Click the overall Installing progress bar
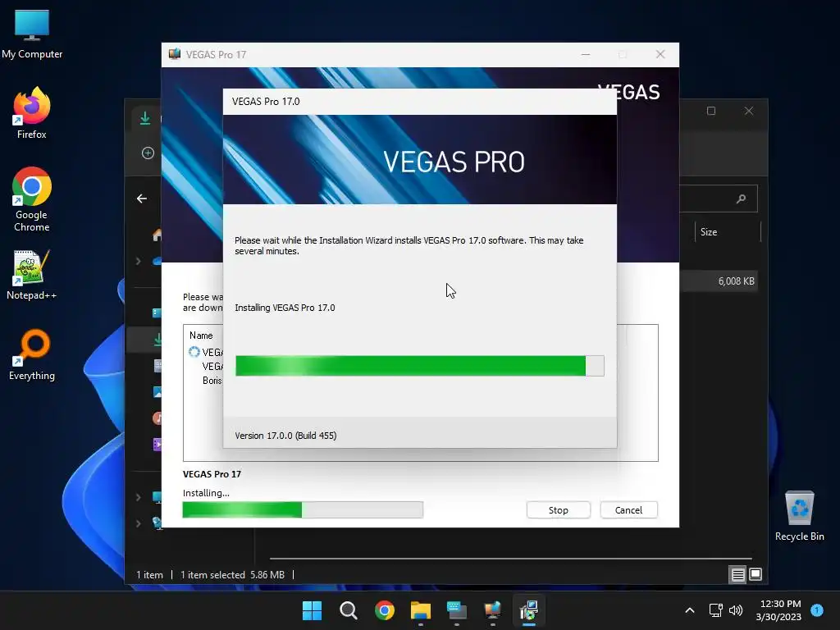Image resolution: width=840 pixels, height=630 pixels. (x=303, y=510)
